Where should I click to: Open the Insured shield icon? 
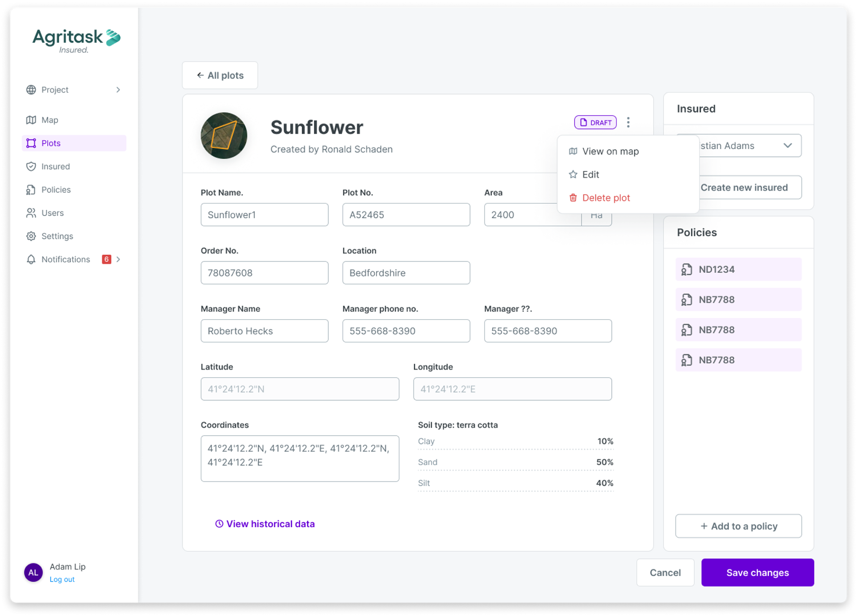[31, 166]
